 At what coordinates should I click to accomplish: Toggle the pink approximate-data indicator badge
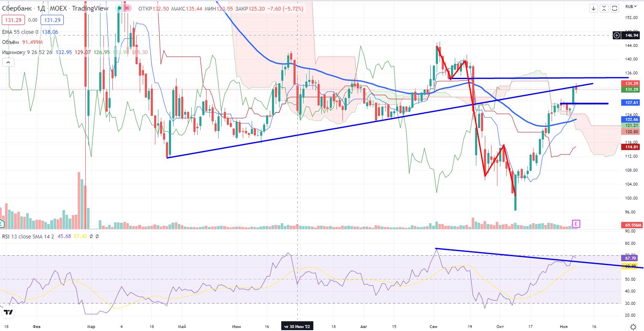tap(127, 8)
